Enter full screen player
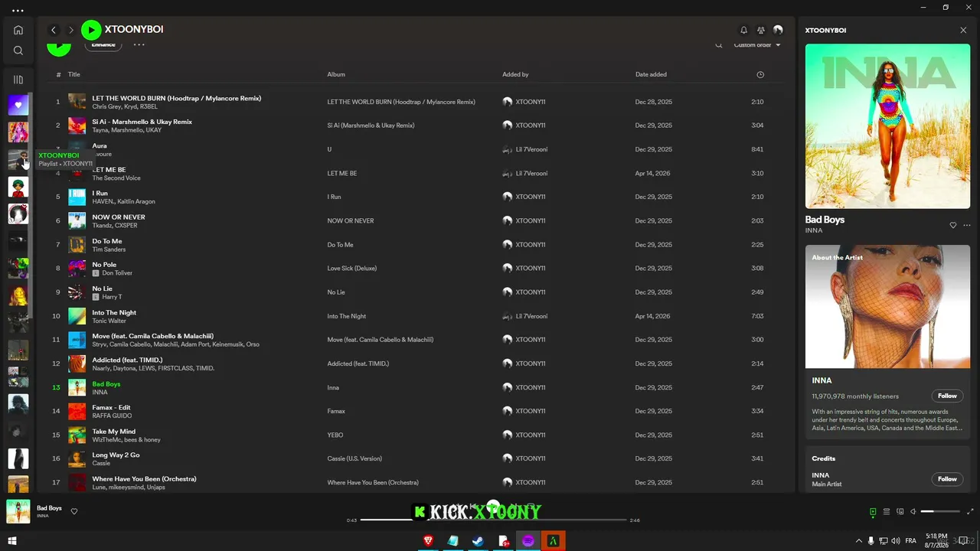980x551 pixels. [971, 511]
